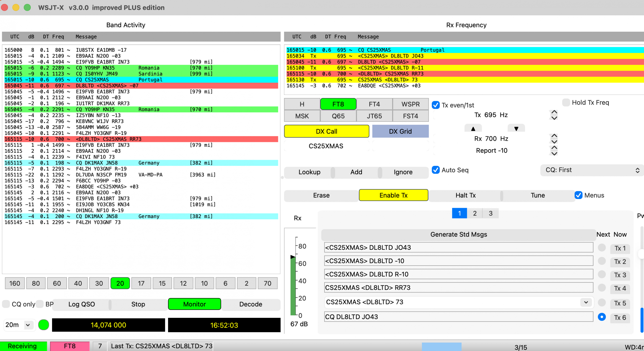Click the Erase button
The height and width of the screenshot is (351, 644).
pos(321,195)
